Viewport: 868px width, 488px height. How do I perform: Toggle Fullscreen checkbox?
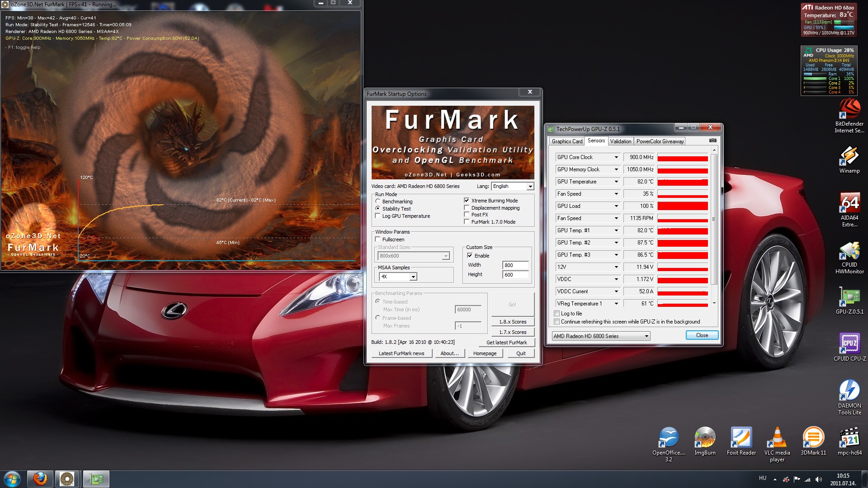378,239
